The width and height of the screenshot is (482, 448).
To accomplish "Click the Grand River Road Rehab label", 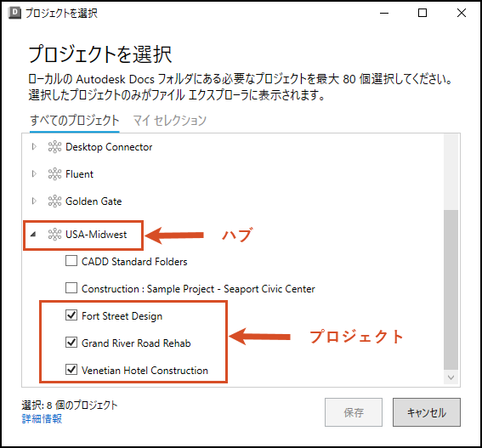I will pyautogui.click(x=136, y=343).
